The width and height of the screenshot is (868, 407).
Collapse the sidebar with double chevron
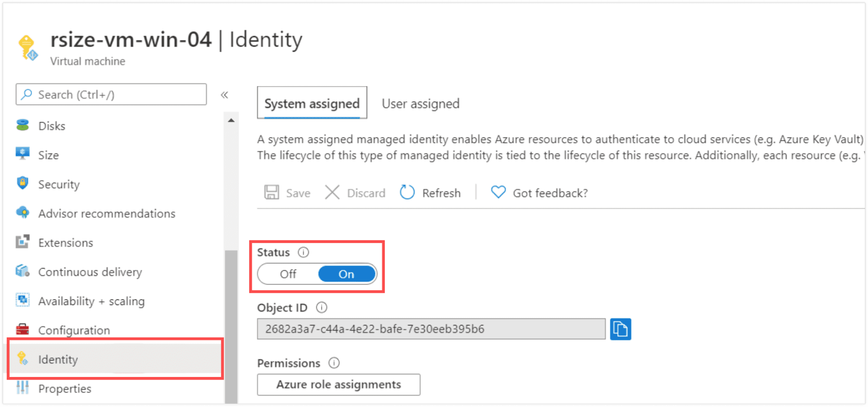point(224,95)
